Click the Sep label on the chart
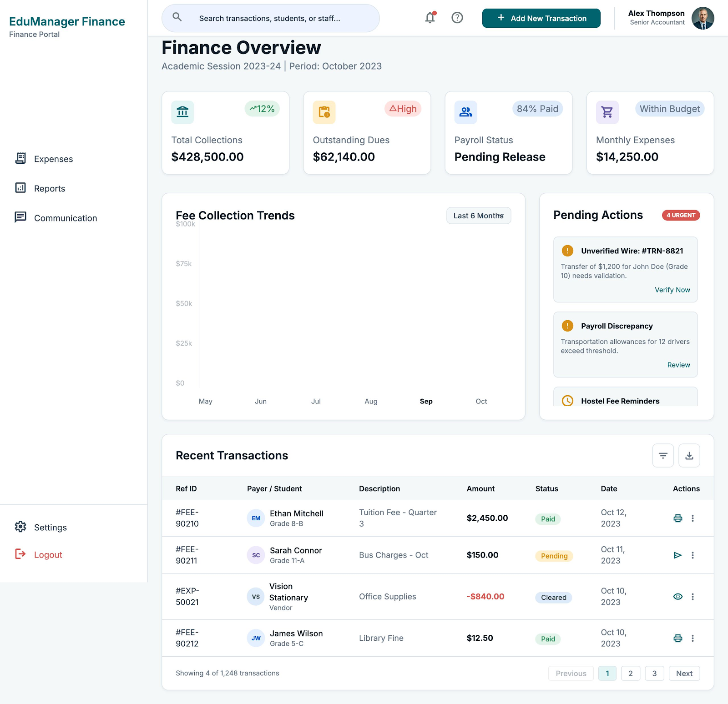Image resolution: width=728 pixels, height=704 pixels. point(426,401)
